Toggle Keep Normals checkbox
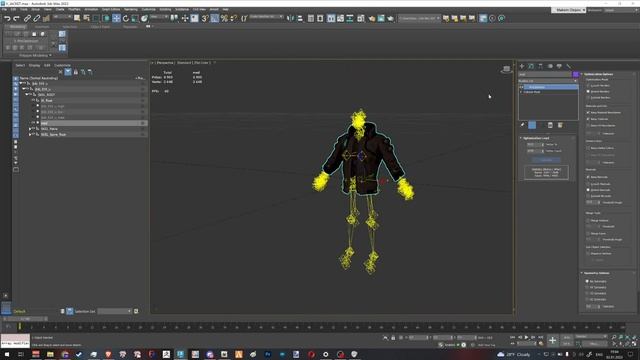 (x=588, y=177)
